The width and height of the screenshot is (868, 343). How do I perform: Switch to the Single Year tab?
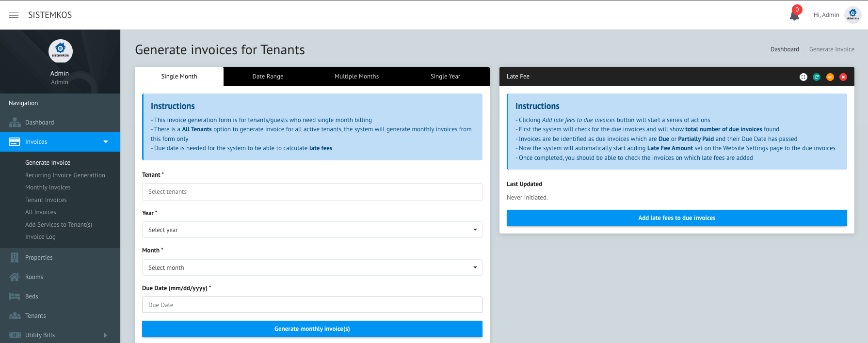tap(445, 77)
